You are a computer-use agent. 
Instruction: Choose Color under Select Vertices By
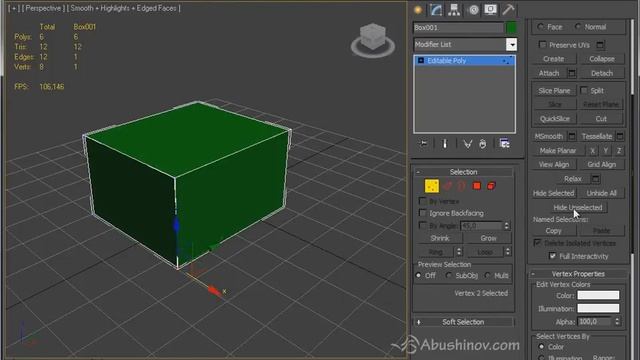pos(542,347)
